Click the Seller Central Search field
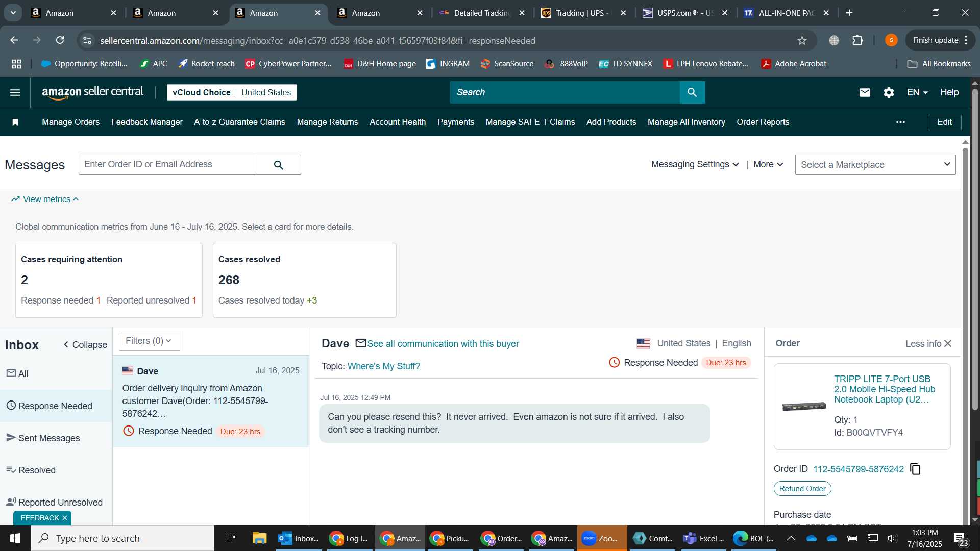This screenshot has height=551, width=980. point(565,92)
